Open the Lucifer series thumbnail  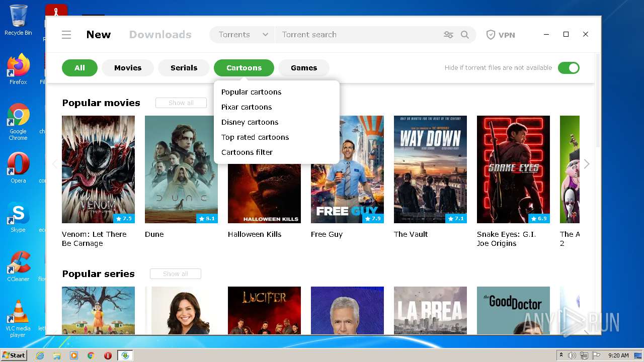point(264,310)
